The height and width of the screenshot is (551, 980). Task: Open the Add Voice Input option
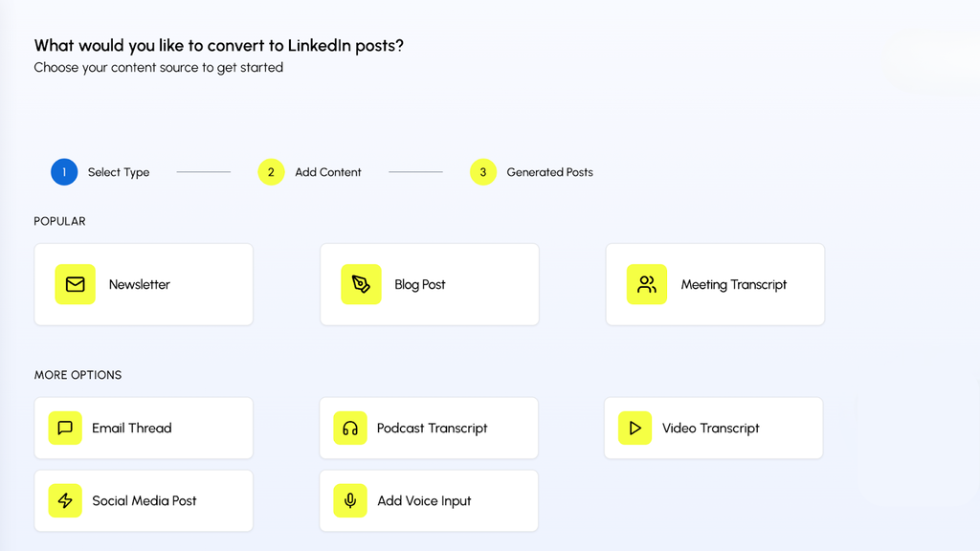[x=429, y=500]
